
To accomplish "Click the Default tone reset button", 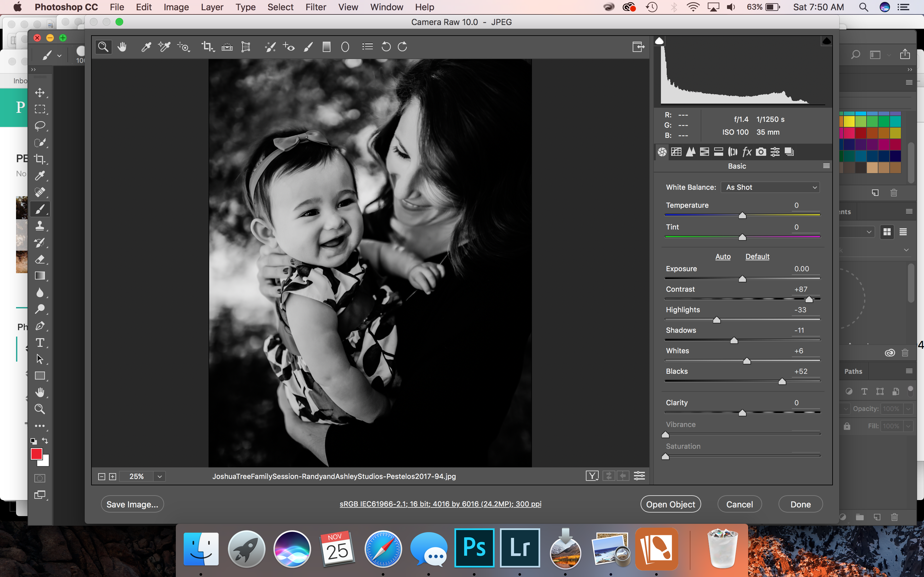I will (757, 256).
